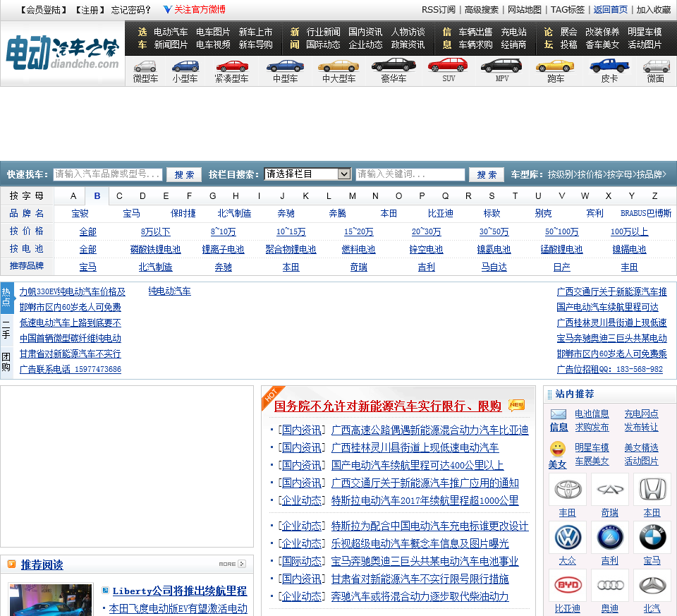
Task: Click the 微型车 car icon
Action: point(145,66)
